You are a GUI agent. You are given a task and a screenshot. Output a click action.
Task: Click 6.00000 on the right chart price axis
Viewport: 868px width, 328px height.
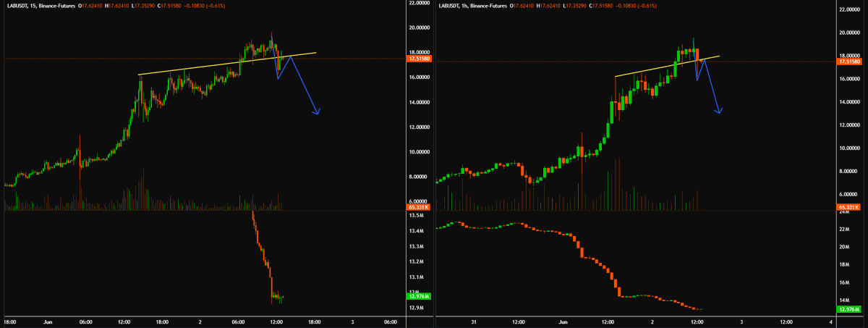coord(849,194)
